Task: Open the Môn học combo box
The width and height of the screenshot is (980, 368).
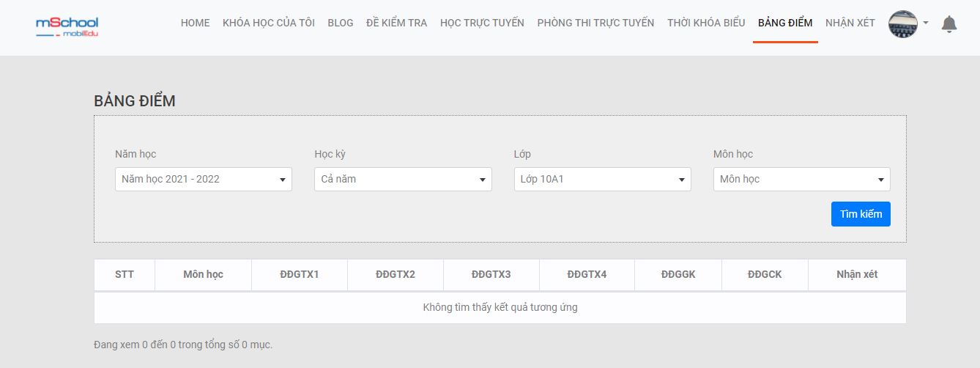Action: tap(801, 179)
